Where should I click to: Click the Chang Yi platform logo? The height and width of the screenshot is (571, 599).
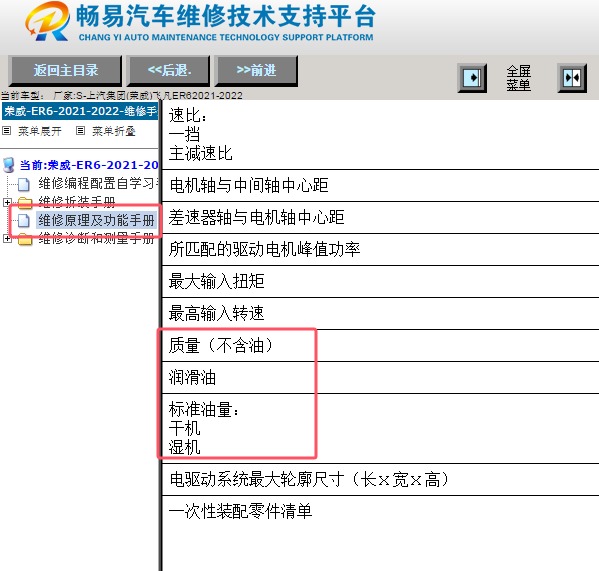[x=47, y=21]
